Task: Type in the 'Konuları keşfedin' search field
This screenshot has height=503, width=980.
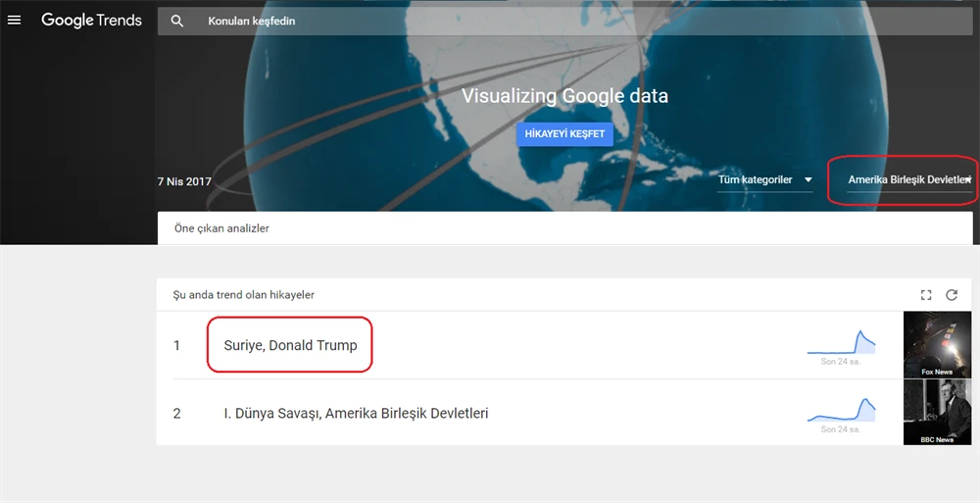Action: click(490, 21)
